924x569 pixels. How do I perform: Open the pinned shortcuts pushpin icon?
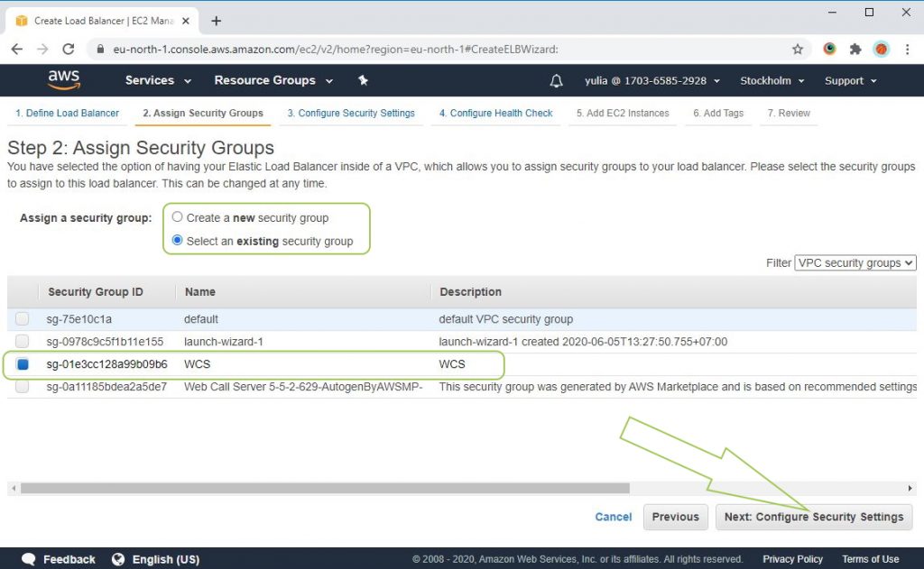coord(363,80)
